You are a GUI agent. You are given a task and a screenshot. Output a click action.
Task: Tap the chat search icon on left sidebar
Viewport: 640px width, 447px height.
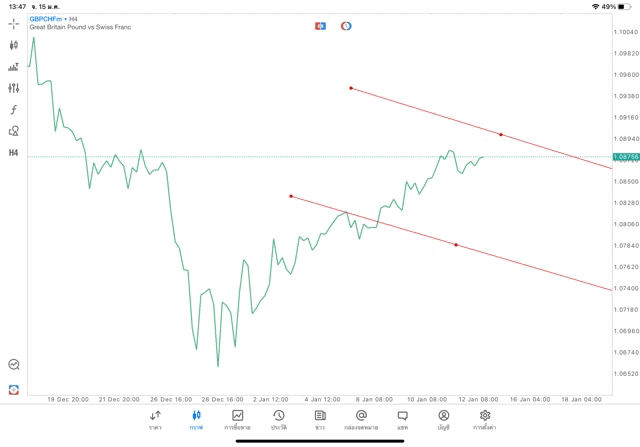tap(14, 365)
